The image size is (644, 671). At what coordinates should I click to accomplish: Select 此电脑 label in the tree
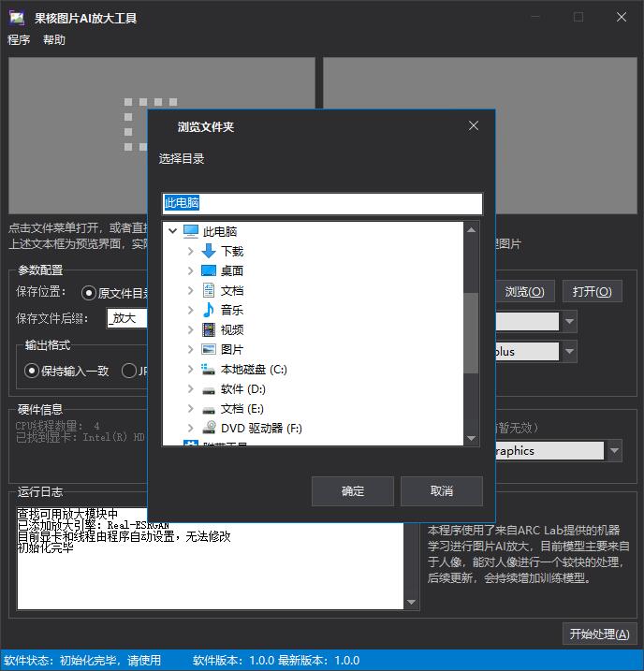(220, 231)
